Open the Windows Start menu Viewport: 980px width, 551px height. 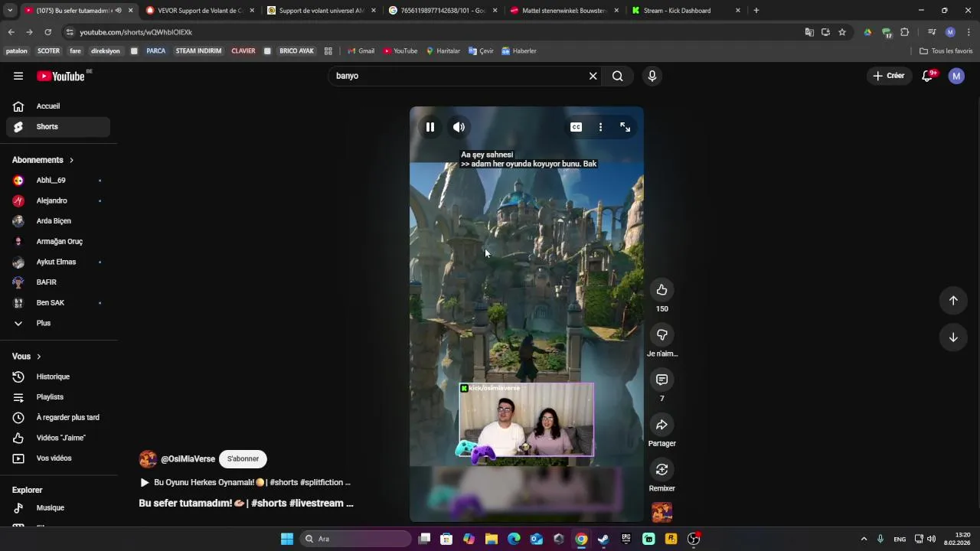coord(287,539)
